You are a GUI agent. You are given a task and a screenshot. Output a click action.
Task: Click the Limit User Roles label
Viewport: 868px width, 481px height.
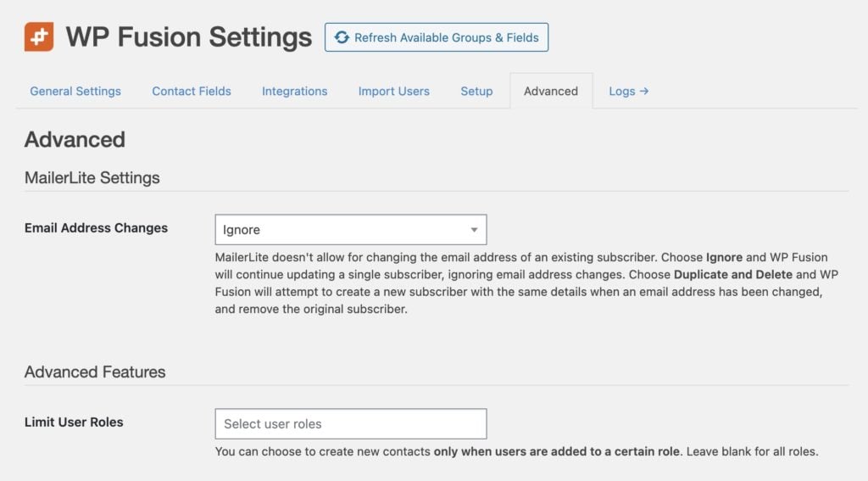(x=74, y=422)
